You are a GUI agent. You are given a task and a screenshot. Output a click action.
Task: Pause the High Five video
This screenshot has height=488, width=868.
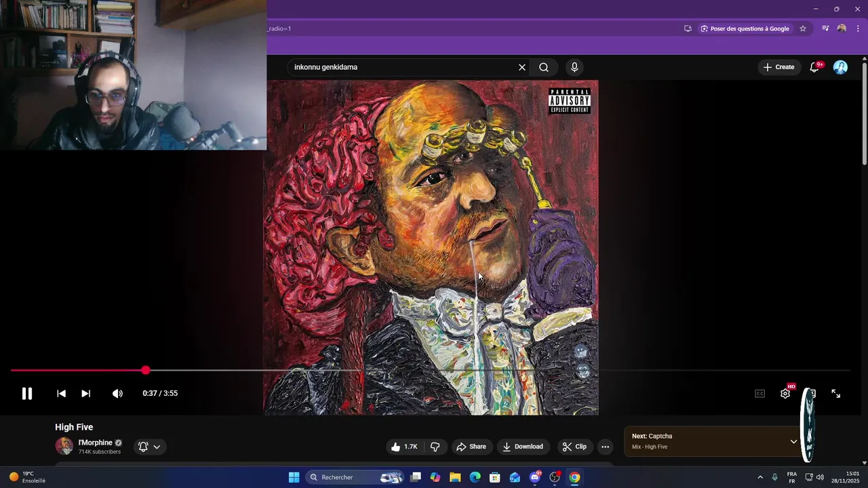[x=27, y=393]
